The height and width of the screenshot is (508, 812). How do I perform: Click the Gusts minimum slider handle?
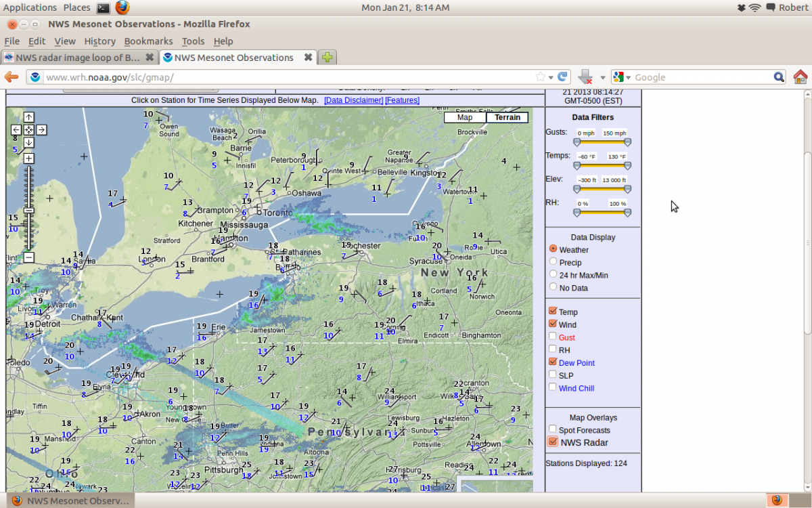click(x=577, y=142)
